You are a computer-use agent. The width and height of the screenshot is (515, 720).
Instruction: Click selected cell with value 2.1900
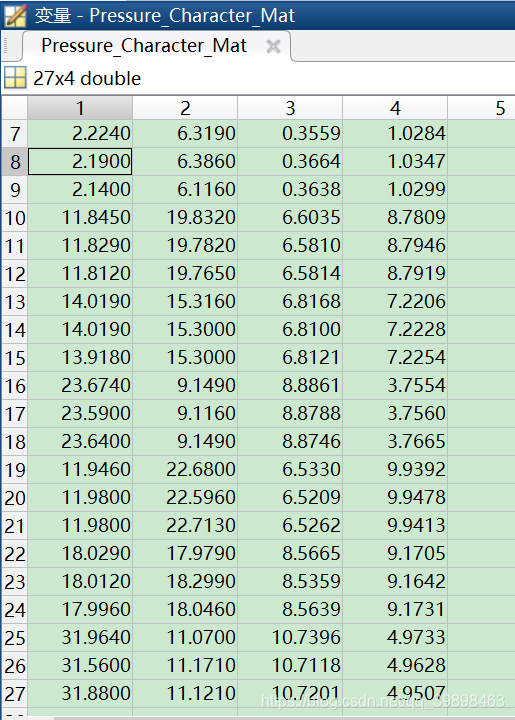click(x=80, y=162)
